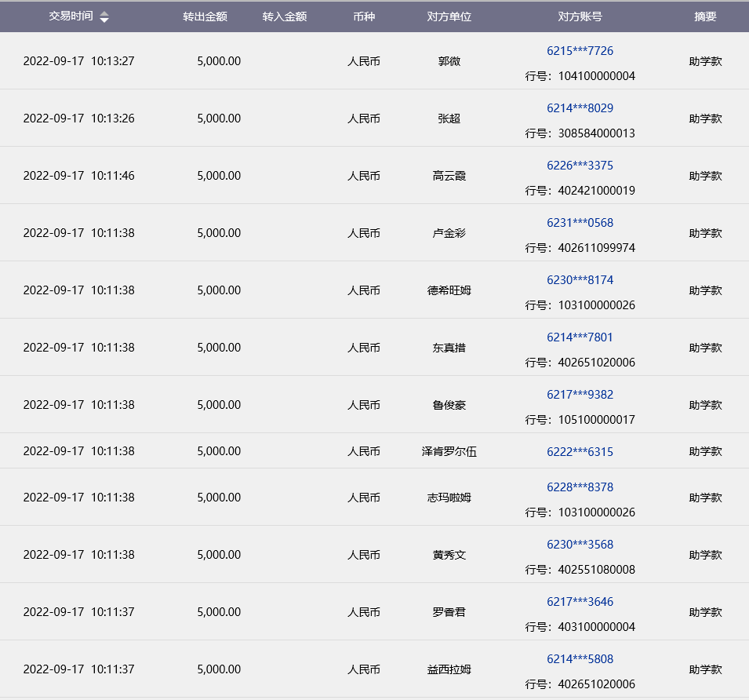Open account link 6228***8378
The image size is (749, 700).
coord(580,487)
